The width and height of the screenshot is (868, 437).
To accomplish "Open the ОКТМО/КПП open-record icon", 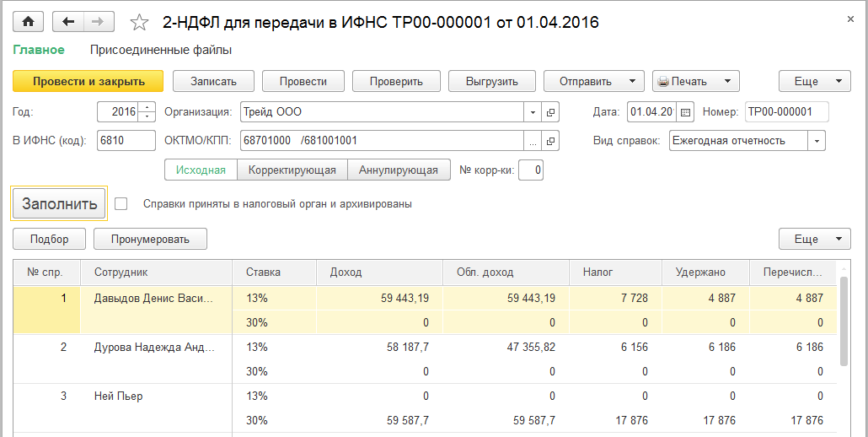I will [551, 141].
